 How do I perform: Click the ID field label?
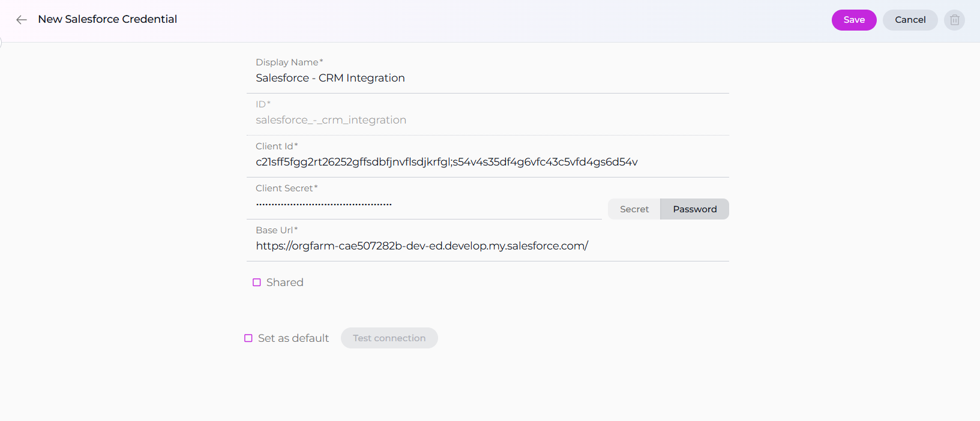[x=262, y=104]
